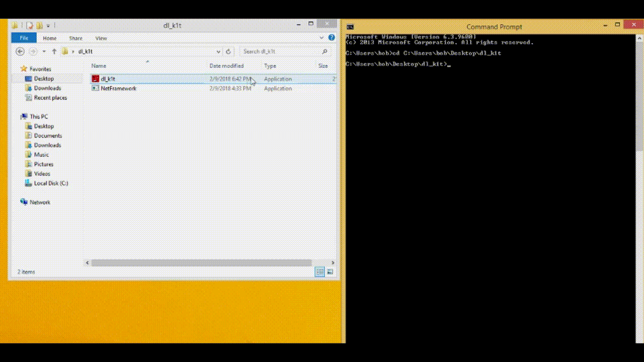The image size is (644, 362).
Task: Click the search magnifier icon
Action: [x=325, y=51]
